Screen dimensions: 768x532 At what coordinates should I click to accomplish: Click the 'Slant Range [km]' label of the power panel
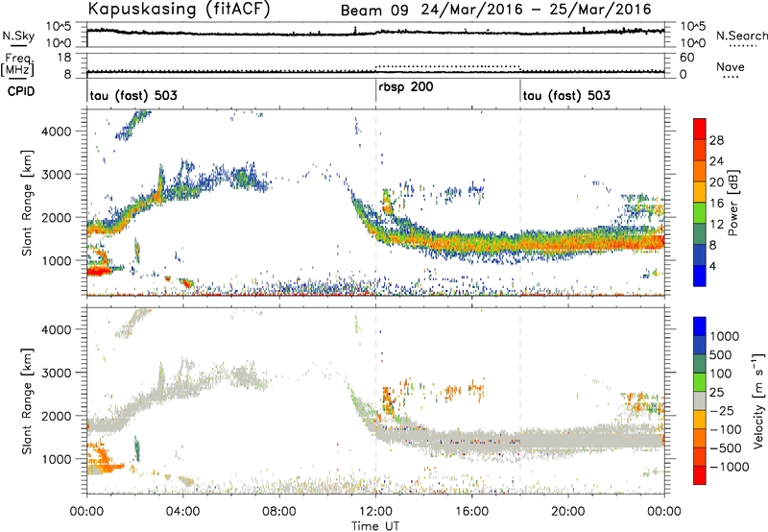(x=27, y=203)
